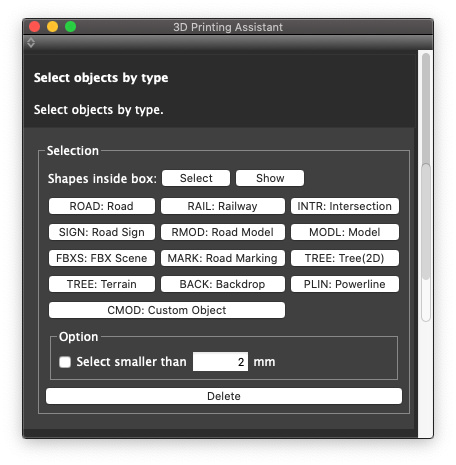Enable the Select smaller than checkbox
Screen dimensions: 456x465
coord(65,362)
